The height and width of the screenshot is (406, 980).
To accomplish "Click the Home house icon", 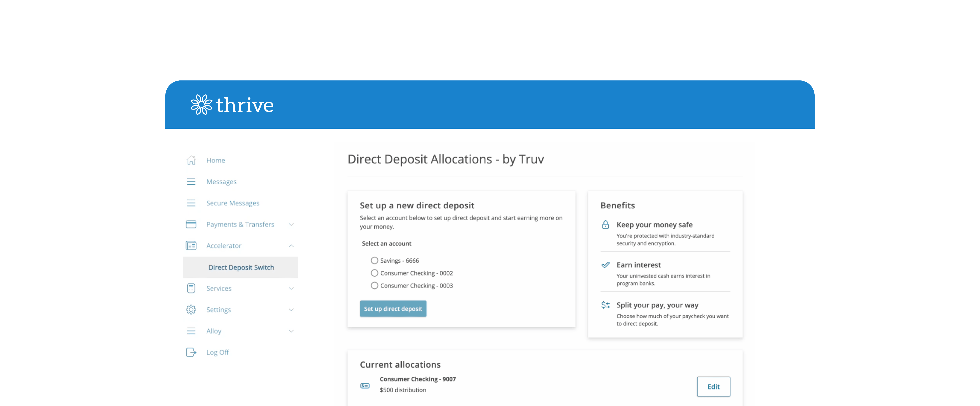I will [x=191, y=160].
